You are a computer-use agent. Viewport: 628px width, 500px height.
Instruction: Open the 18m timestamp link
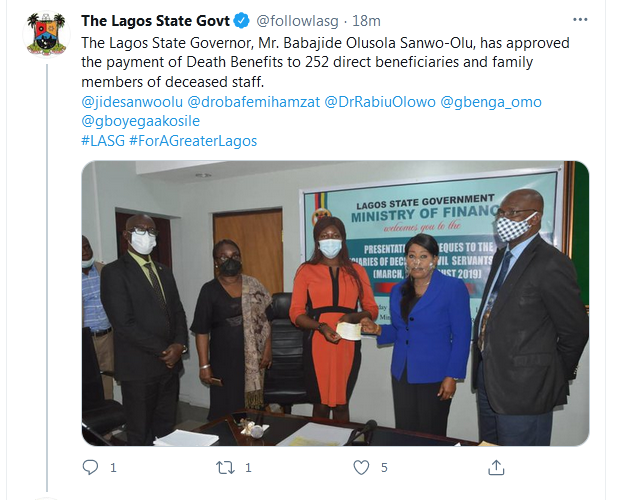pos(366,21)
